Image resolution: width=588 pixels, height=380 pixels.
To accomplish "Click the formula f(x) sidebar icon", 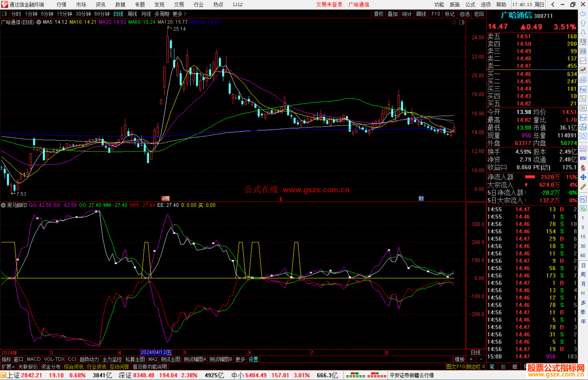I will point(583,127).
